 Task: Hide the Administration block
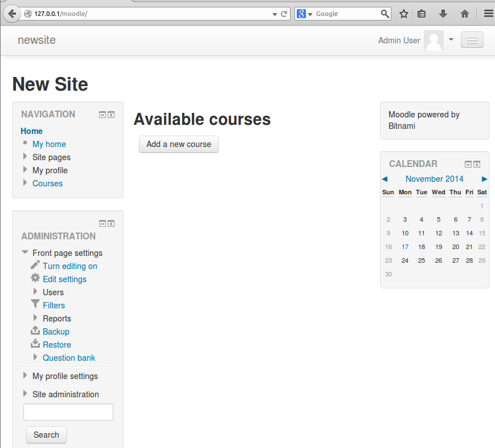click(103, 223)
